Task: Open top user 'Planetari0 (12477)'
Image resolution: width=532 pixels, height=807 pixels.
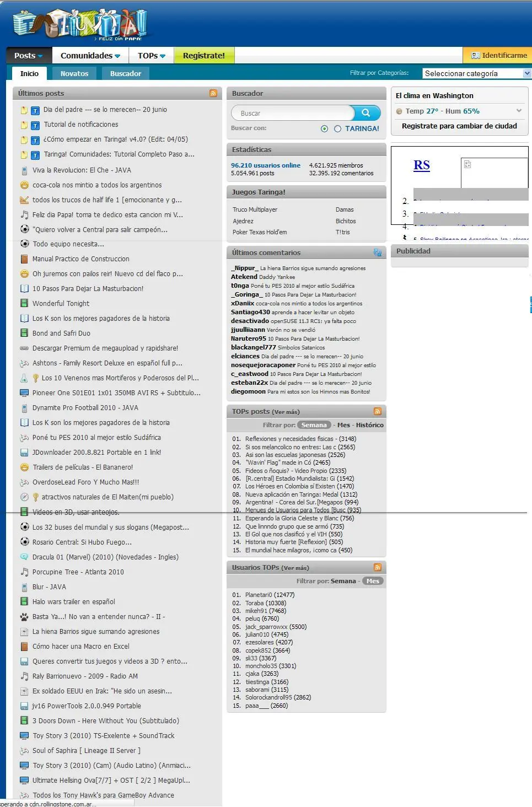Action: (x=270, y=595)
